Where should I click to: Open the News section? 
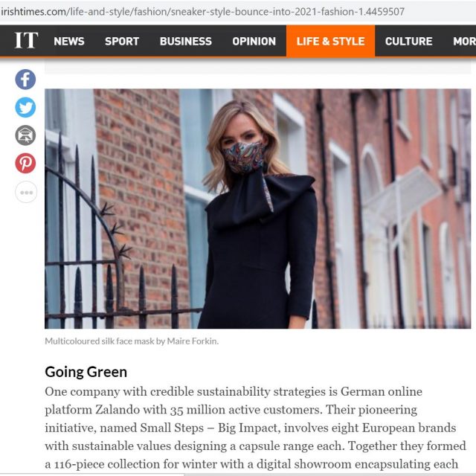point(69,42)
